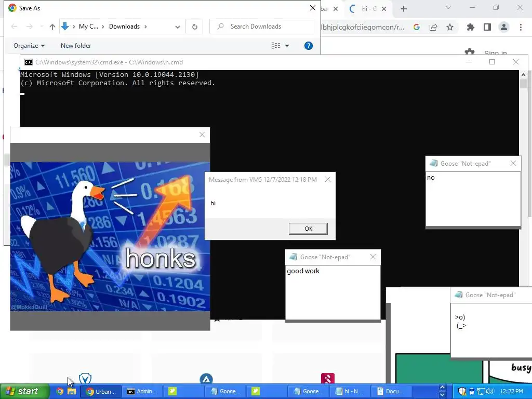
Task: Click the taskbar scroll up arrow
Action: click(442, 388)
